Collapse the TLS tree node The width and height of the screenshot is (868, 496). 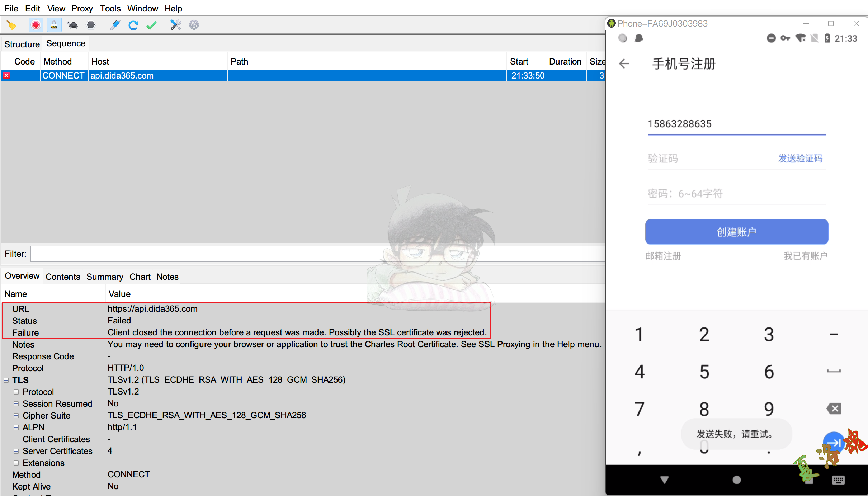tap(6, 380)
